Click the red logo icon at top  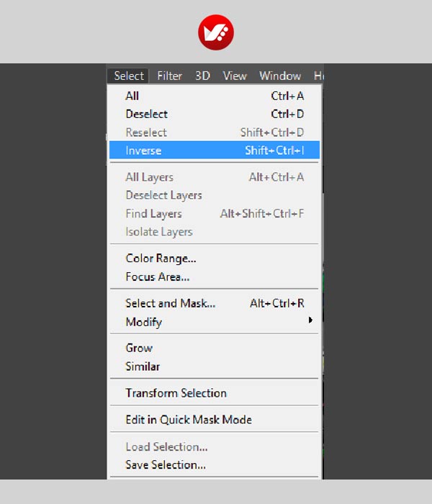tap(216, 32)
